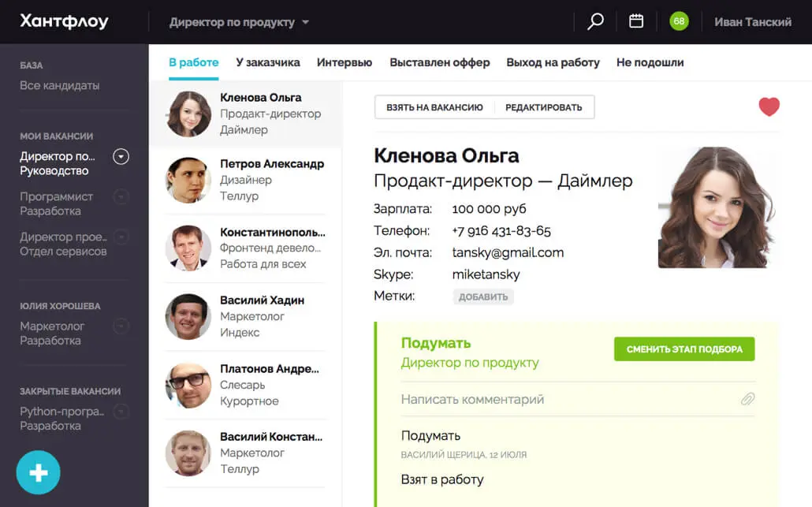The height and width of the screenshot is (507, 812).
Task: Open notifications via the green 68 badge
Action: point(678,21)
